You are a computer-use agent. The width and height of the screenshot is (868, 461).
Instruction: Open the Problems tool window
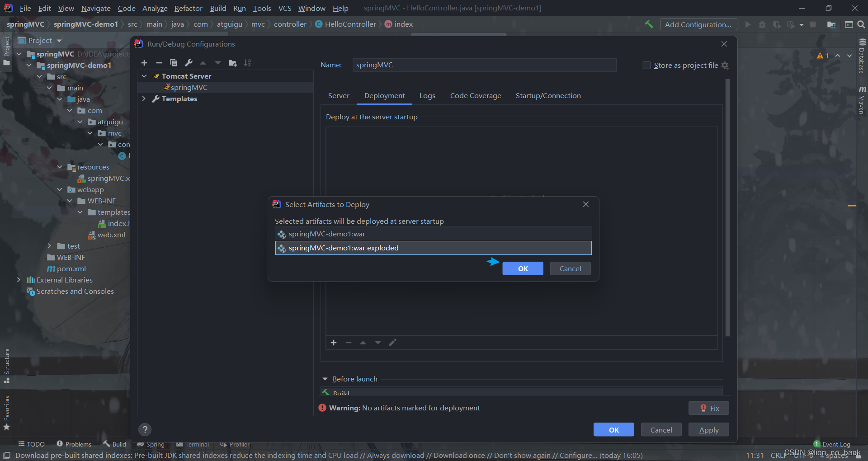tap(74, 444)
